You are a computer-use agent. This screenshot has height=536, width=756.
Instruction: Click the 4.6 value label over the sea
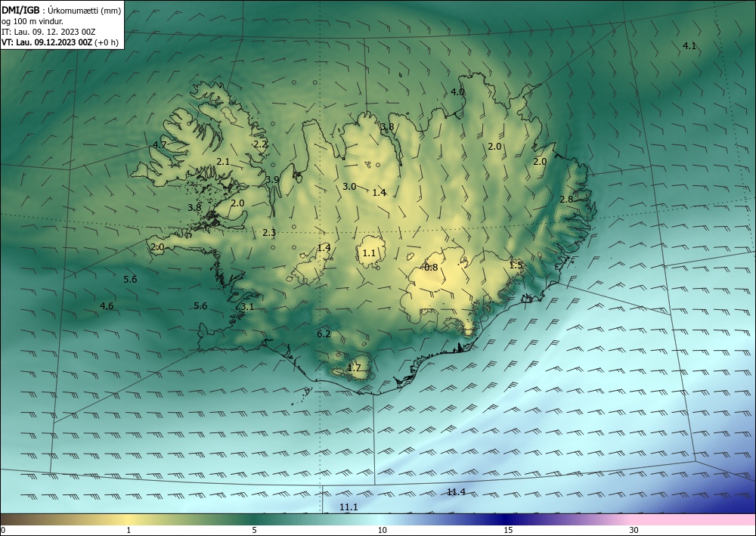107,305
